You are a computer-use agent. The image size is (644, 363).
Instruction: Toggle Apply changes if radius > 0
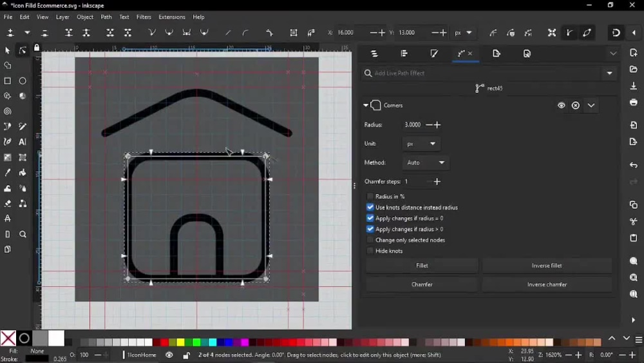point(370,229)
